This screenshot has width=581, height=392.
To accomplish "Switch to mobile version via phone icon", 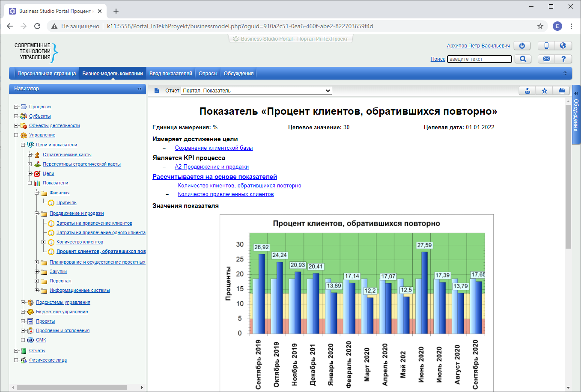I will [546, 46].
